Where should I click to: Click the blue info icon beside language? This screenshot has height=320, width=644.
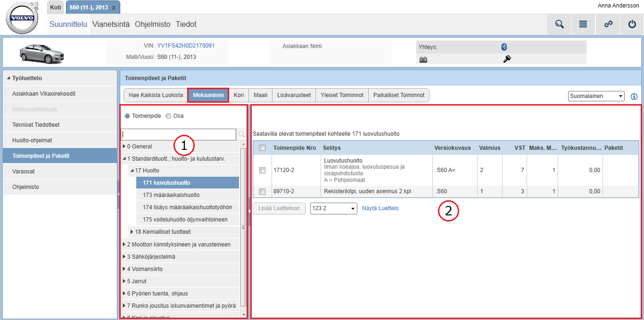click(634, 96)
